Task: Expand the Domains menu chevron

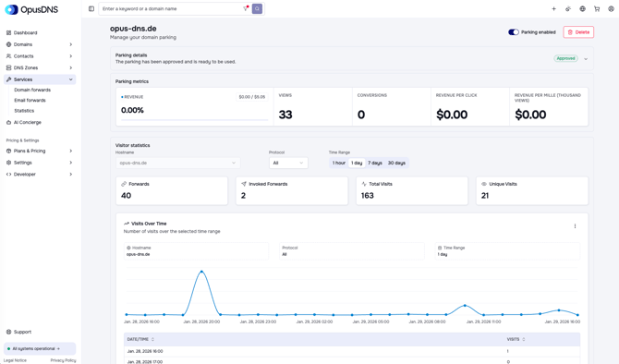Action: tap(70, 44)
